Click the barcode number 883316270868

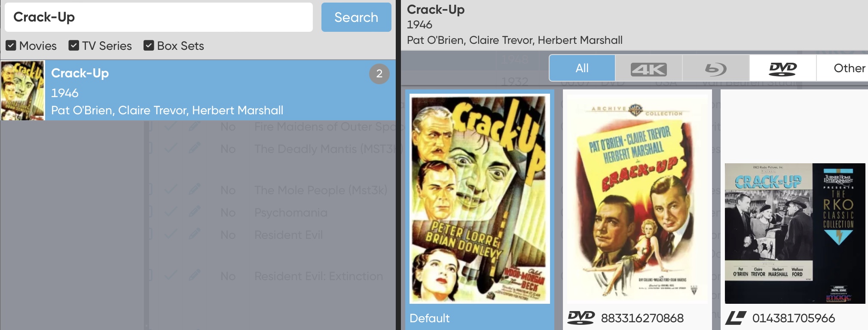[642, 318]
